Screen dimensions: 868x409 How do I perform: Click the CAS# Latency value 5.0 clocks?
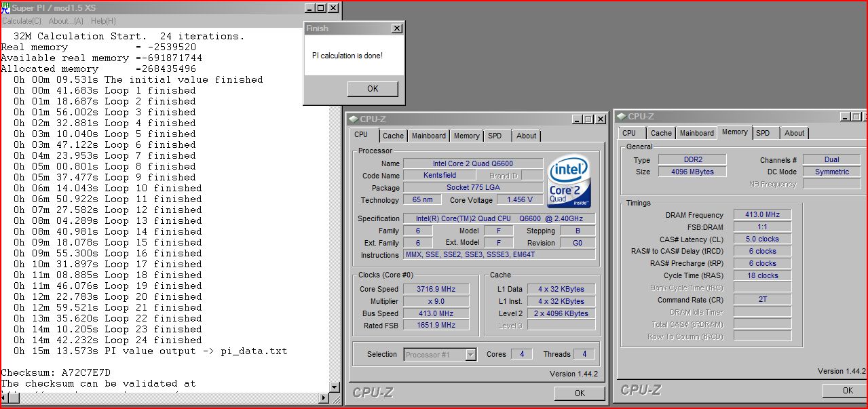click(x=763, y=239)
